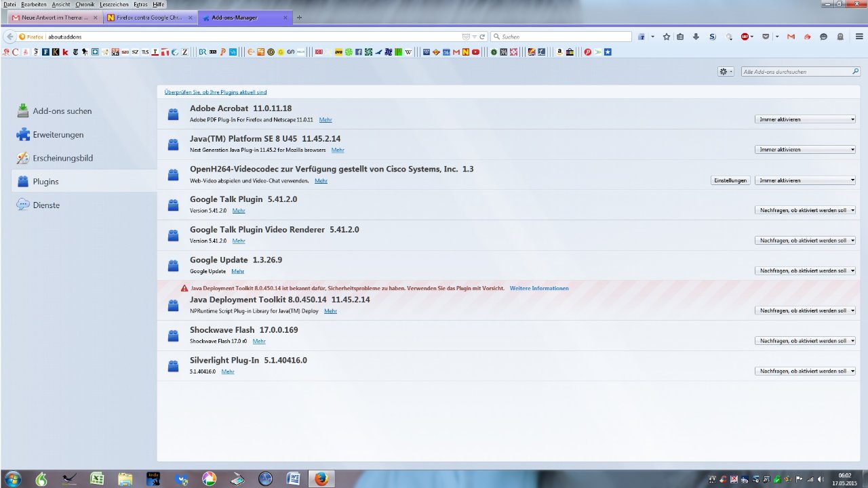Click the clock in the system tray
This screenshot has width=868, height=488.
[844, 479]
